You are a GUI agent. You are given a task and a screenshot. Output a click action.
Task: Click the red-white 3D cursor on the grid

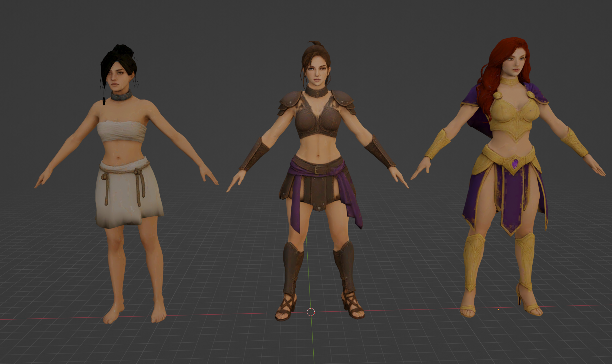tap(311, 312)
